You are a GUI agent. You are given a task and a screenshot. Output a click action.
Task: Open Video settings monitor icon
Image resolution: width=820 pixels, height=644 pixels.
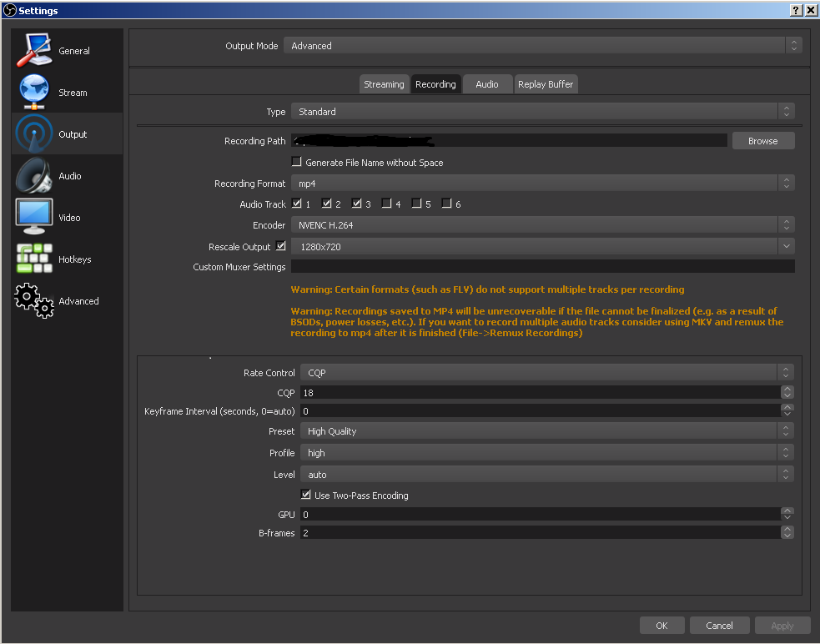click(x=33, y=217)
